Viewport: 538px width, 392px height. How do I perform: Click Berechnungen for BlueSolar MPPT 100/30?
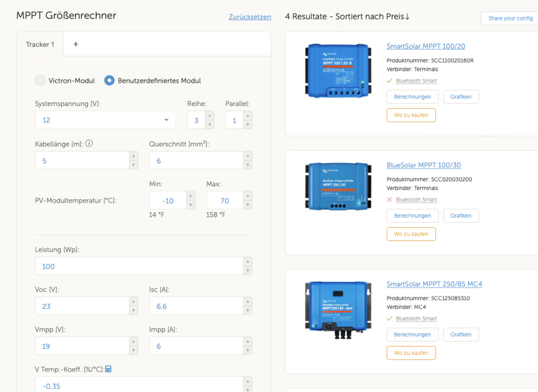point(412,216)
